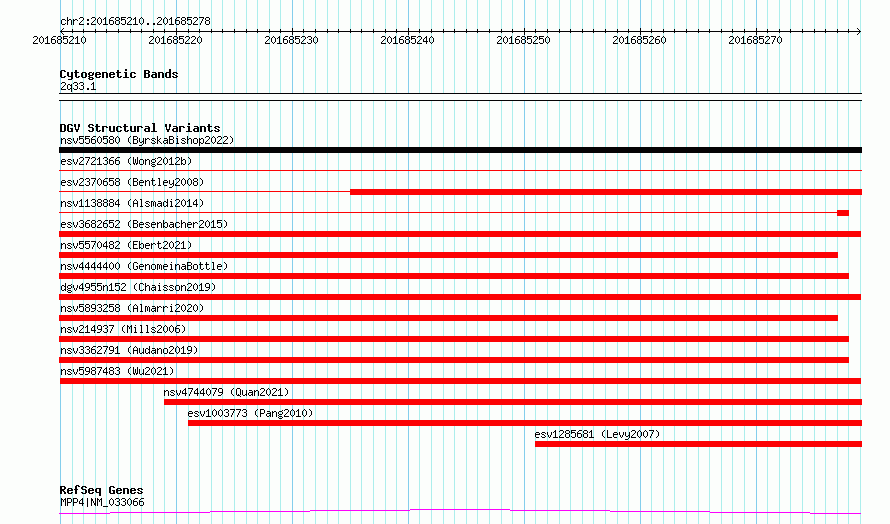
Task: Click the red bar under esv1003773 Pang2010
Action: [x=525, y=423]
